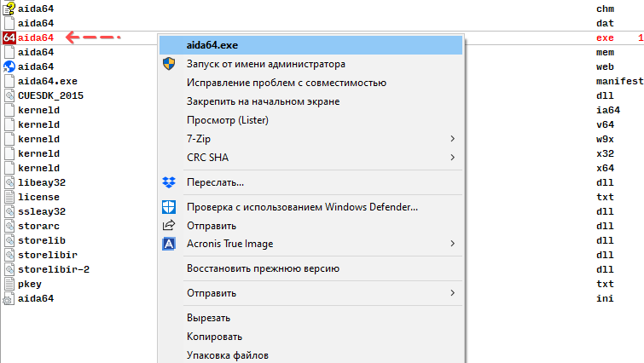Click the libeay32 dll file icon

tap(9, 182)
